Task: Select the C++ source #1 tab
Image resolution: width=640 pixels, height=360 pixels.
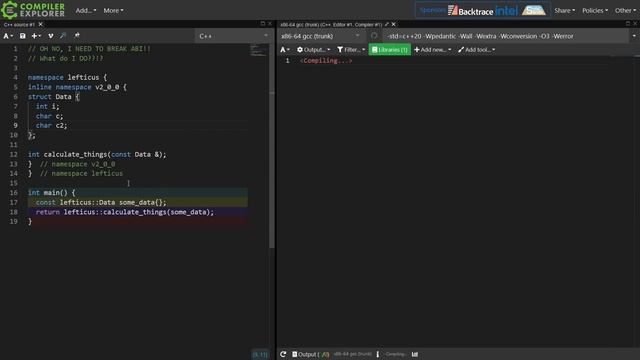Action: point(19,24)
